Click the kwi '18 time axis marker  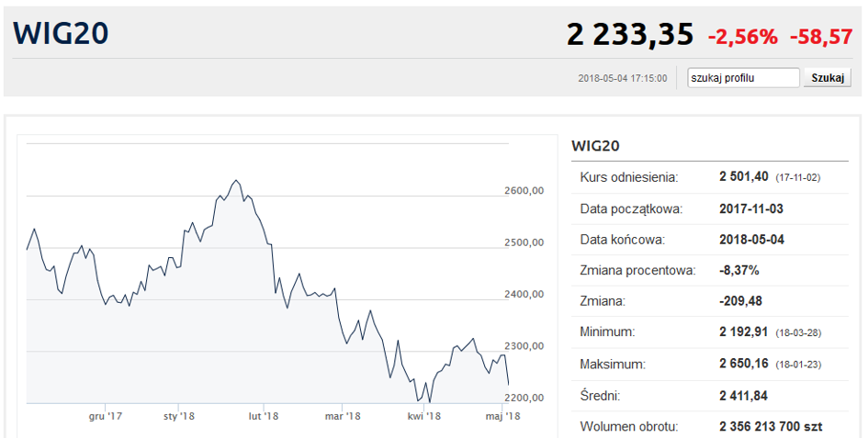click(x=424, y=416)
